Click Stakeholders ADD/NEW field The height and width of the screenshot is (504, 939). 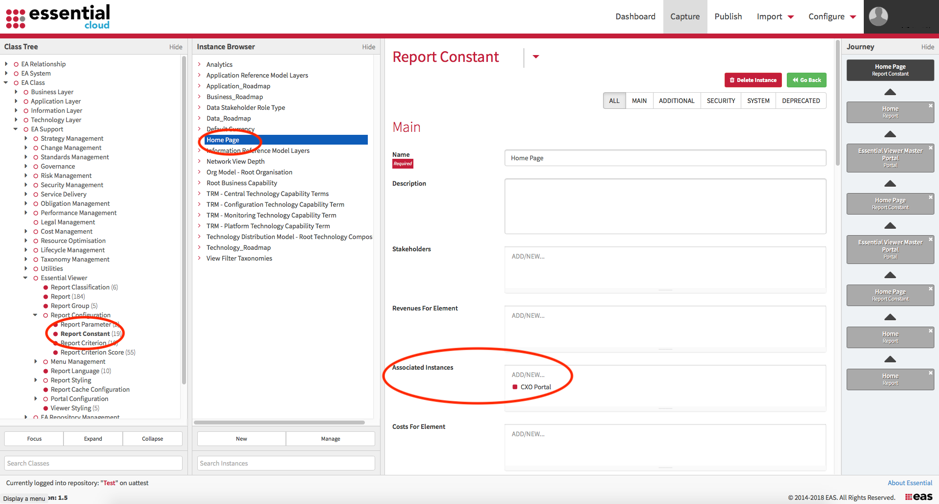click(665, 269)
